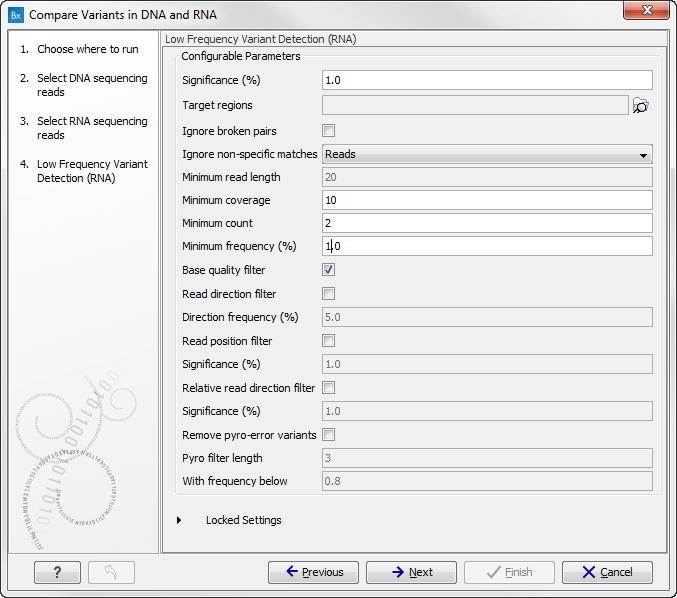Click the Minimum read length field
This screenshot has height=598, width=677.
[x=487, y=177]
